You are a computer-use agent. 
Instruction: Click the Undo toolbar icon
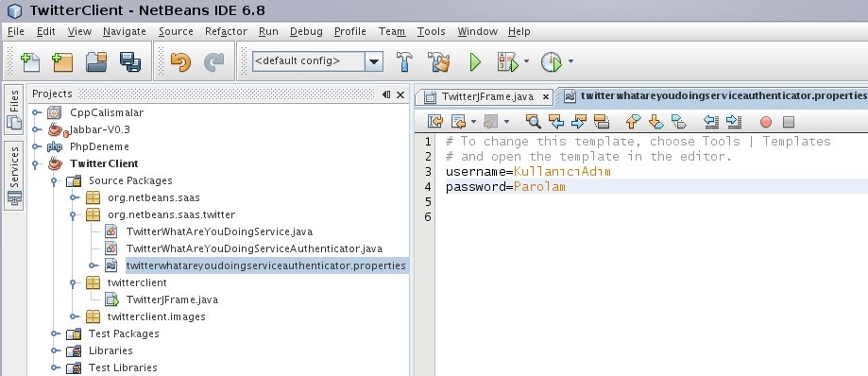tap(180, 61)
